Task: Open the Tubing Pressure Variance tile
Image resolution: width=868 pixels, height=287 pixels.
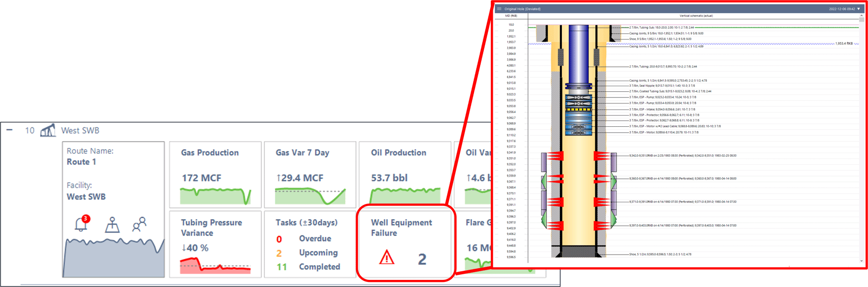Action: (215, 244)
